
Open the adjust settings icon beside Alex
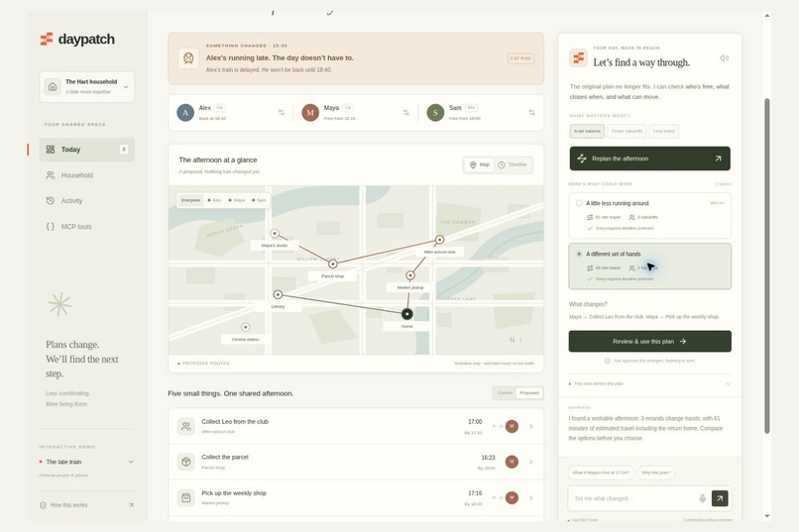[x=282, y=112]
